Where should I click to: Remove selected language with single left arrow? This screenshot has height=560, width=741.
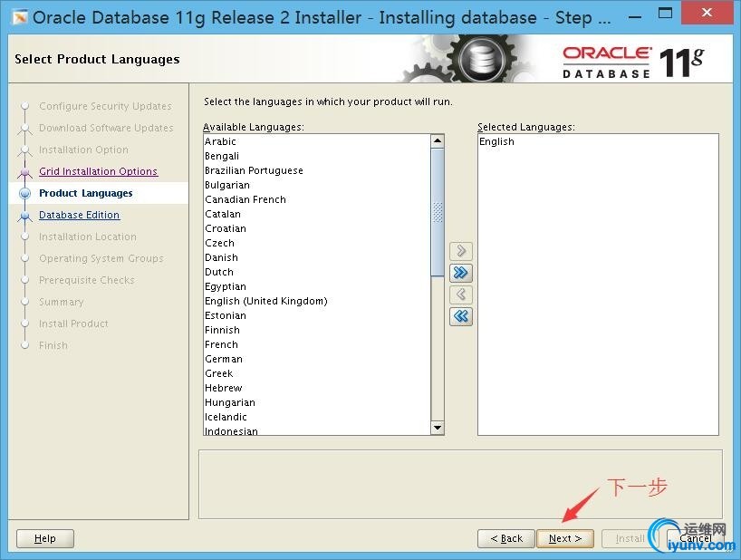[461, 294]
